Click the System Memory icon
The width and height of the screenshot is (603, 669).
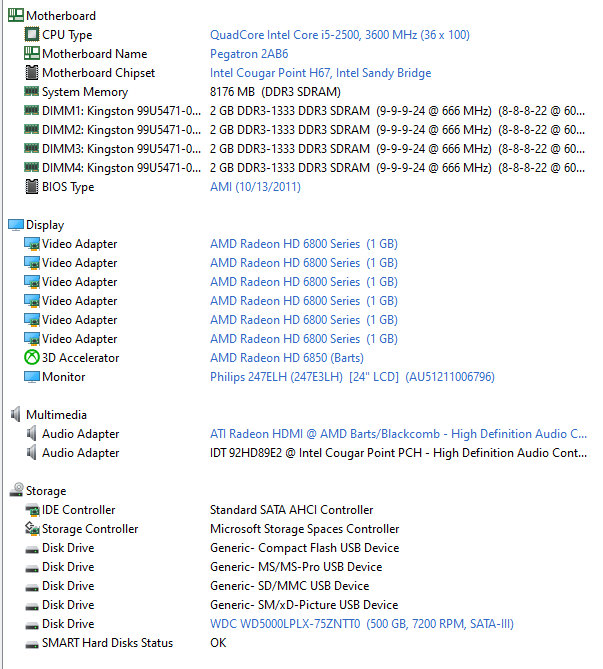(31, 92)
